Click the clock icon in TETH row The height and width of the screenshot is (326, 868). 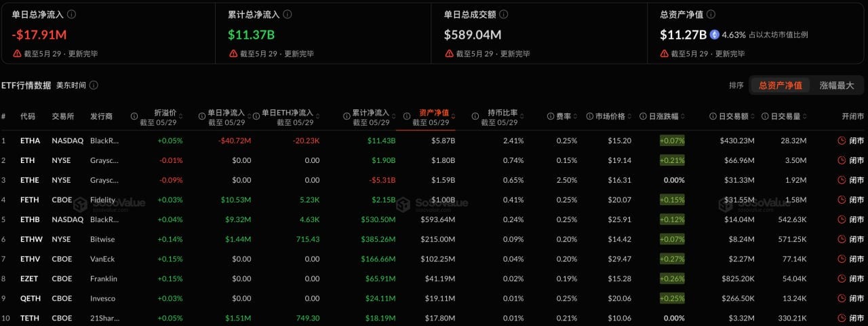tap(842, 318)
